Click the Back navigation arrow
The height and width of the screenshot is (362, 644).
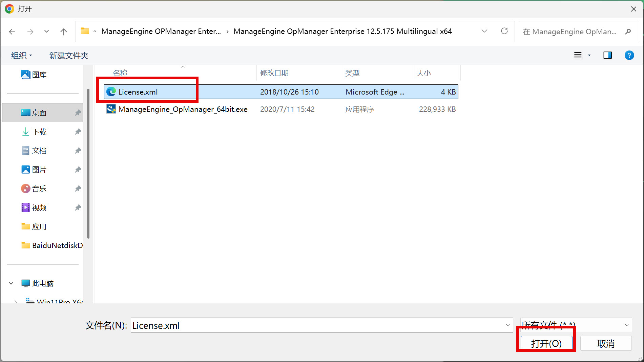point(12,32)
